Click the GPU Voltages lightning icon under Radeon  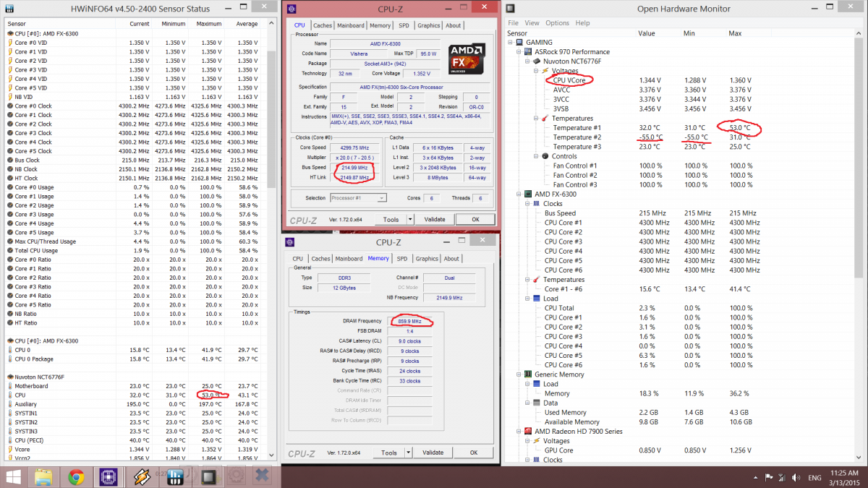[x=537, y=441]
